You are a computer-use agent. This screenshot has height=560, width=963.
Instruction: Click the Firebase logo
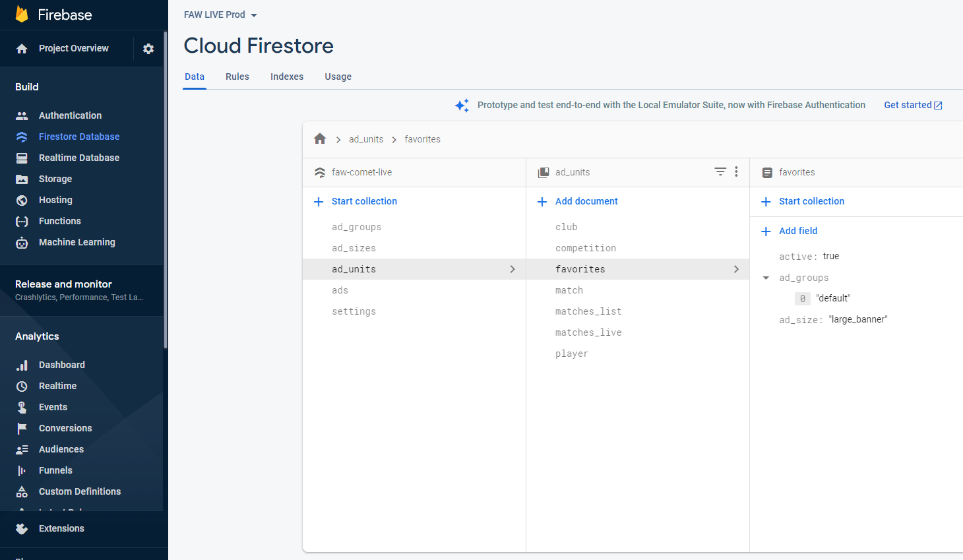pos(22,15)
